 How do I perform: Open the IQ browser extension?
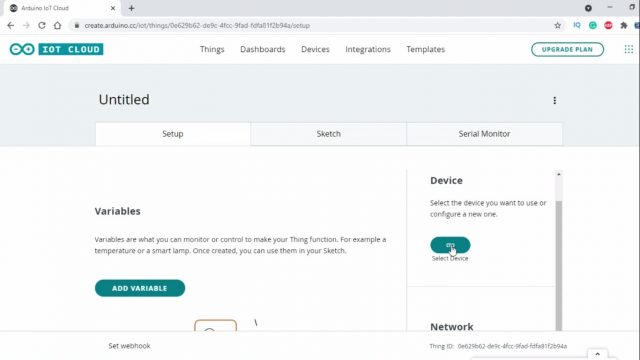coord(577,25)
